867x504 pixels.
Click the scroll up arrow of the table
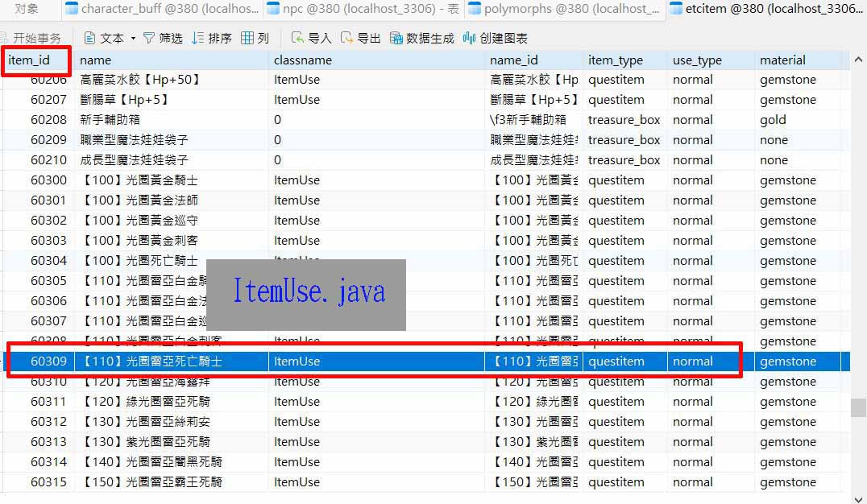(858, 59)
